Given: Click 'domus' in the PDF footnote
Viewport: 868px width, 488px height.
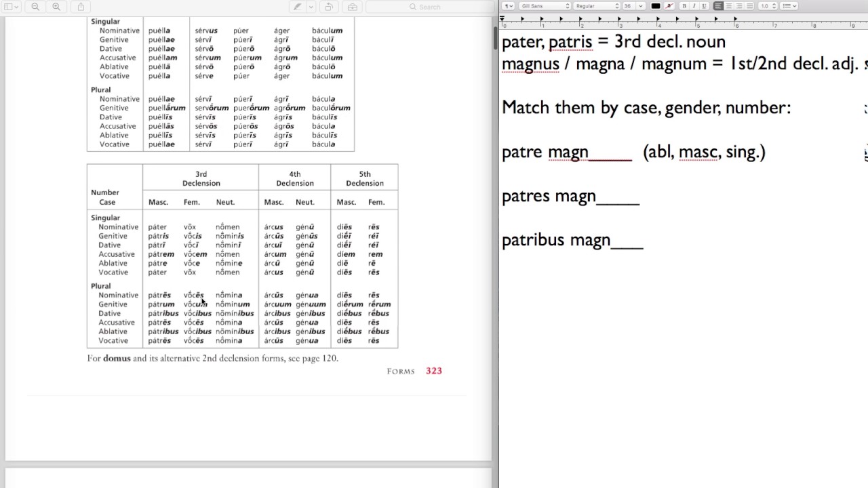Looking at the screenshot, I should [116, 358].
